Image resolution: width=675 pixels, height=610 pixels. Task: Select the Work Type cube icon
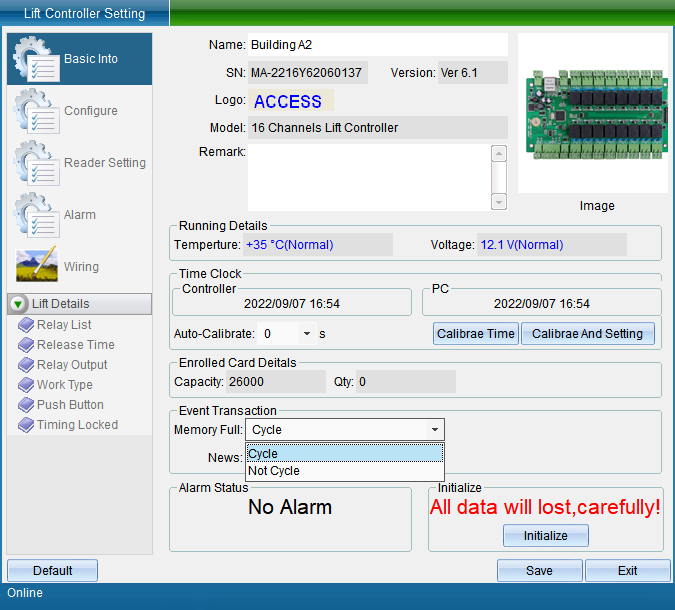point(26,385)
